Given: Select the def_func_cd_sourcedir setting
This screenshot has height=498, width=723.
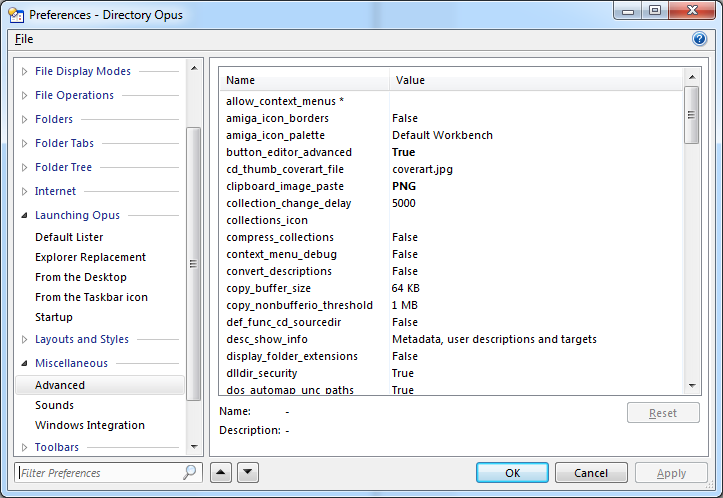Looking at the screenshot, I should click(x=451, y=322).
